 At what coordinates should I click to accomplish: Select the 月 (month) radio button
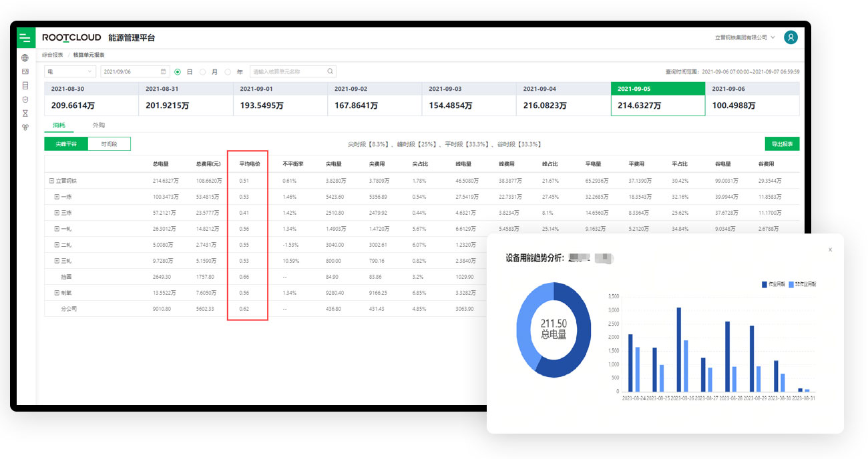click(203, 71)
